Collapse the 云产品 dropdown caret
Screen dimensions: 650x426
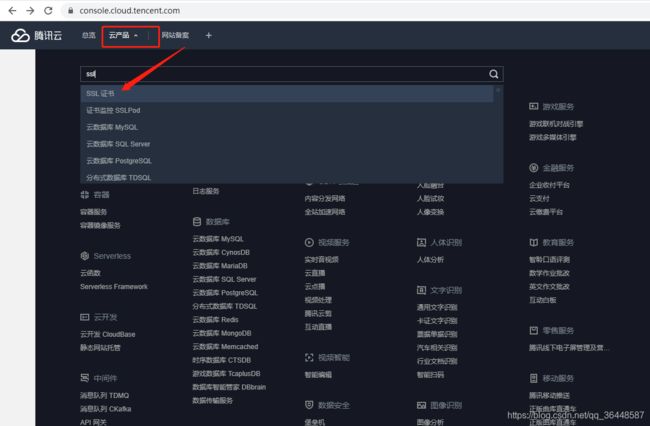coord(136,36)
